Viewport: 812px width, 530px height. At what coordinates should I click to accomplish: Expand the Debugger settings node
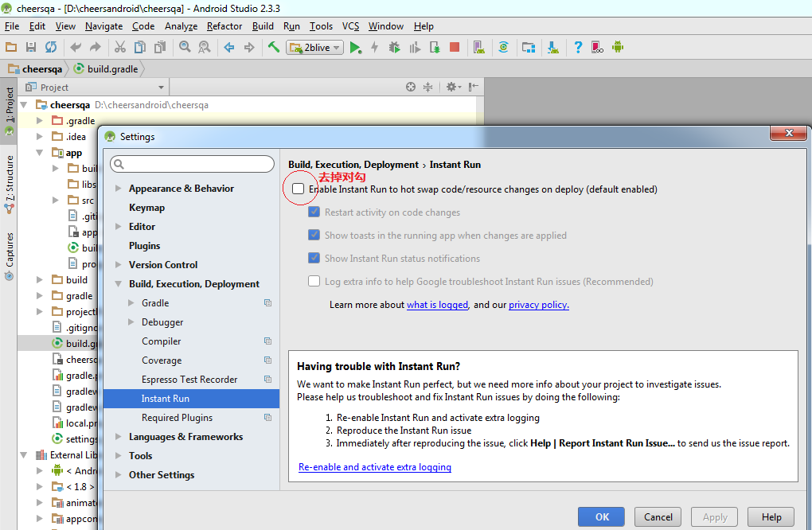131,322
